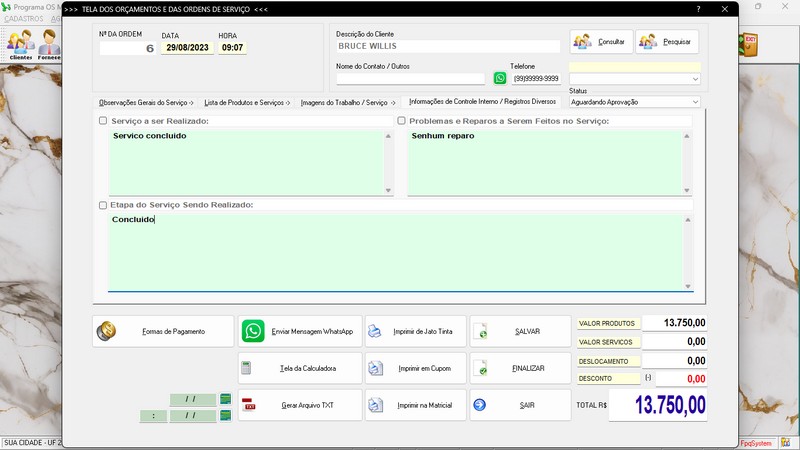The height and width of the screenshot is (450, 800).
Task: Click Imprimir na Matricial printer button
Action: click(414, 405)
